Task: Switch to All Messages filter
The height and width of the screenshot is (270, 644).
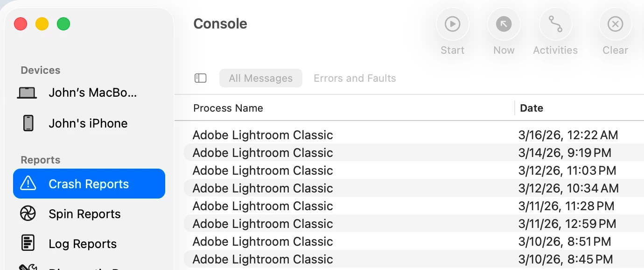Action: pos(260,78)
